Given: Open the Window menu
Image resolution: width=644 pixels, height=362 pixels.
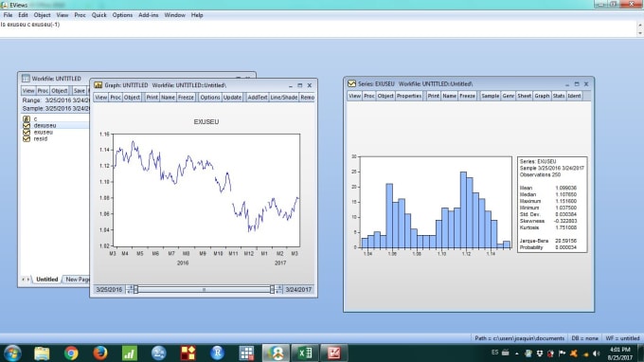Looking at the screenshot, I should point(174,15).
